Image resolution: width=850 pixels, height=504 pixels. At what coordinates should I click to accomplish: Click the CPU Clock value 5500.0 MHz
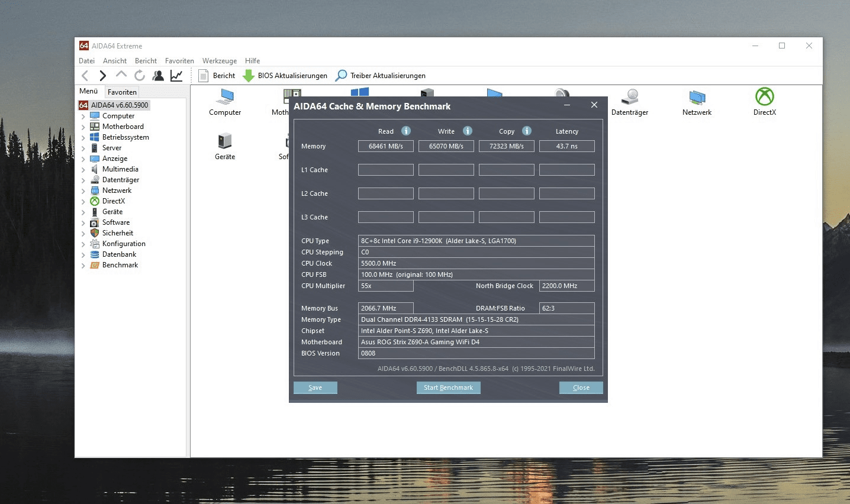pos(476,263)
